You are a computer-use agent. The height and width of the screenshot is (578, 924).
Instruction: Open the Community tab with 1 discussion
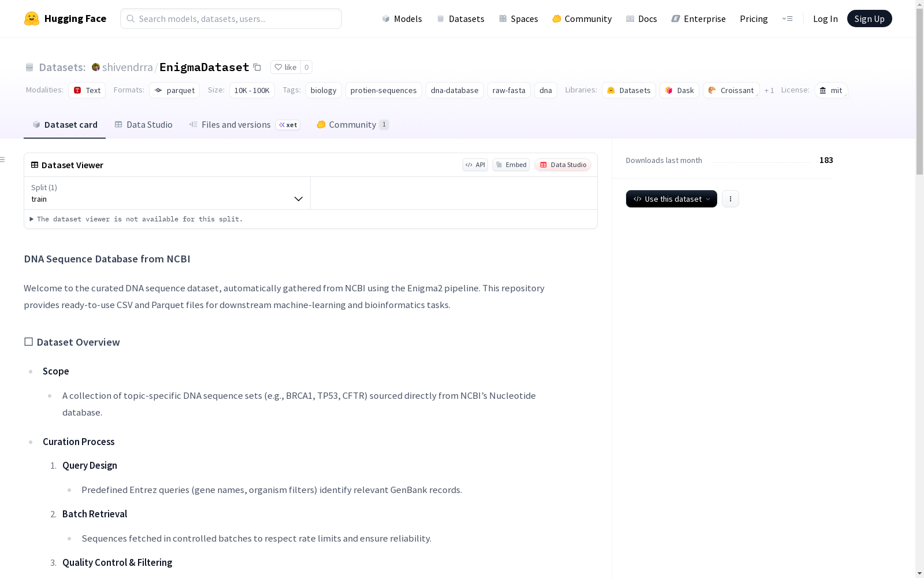coord(353,125)
